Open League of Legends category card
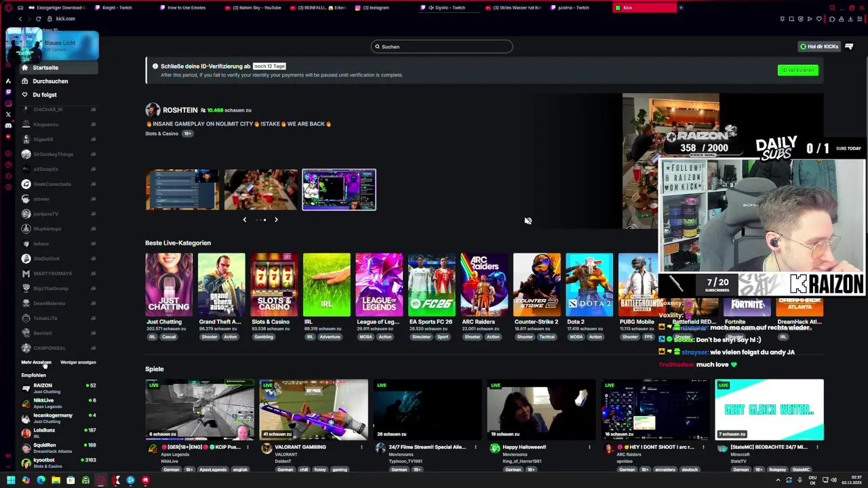 tap(379, 285)
